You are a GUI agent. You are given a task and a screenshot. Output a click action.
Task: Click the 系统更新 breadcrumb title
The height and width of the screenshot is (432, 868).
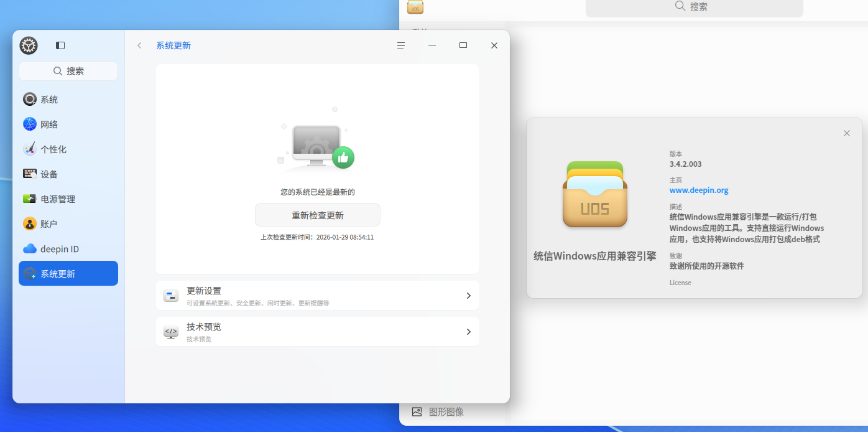(173, 45)
